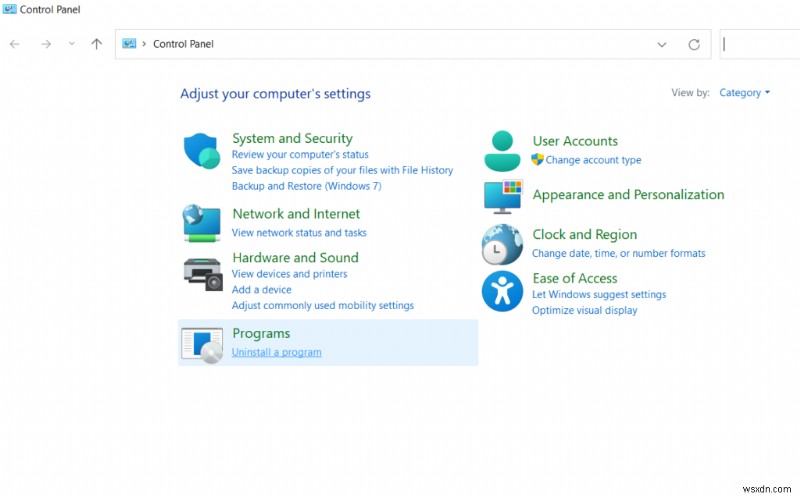Click the System and Security shield icon
Viewport: 800px width, 497px height.
tap(202, 151)
